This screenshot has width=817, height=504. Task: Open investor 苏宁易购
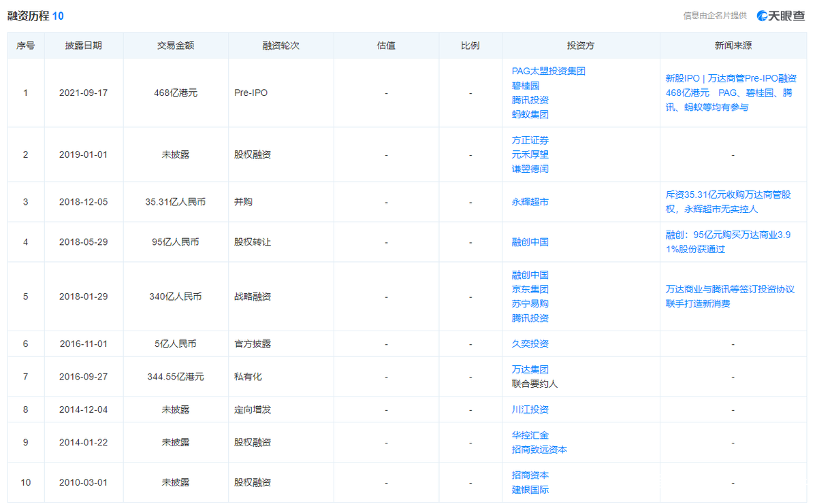point(530,303)
